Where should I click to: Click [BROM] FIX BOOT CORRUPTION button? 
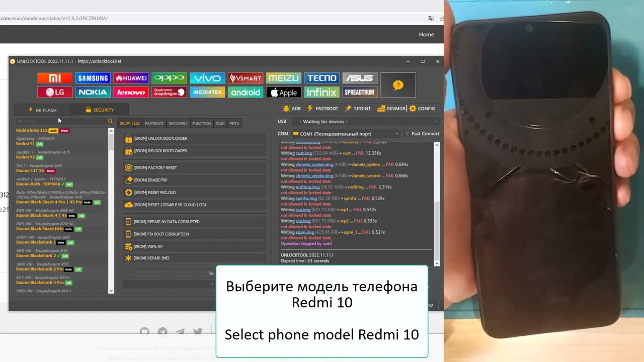point(194,234)
